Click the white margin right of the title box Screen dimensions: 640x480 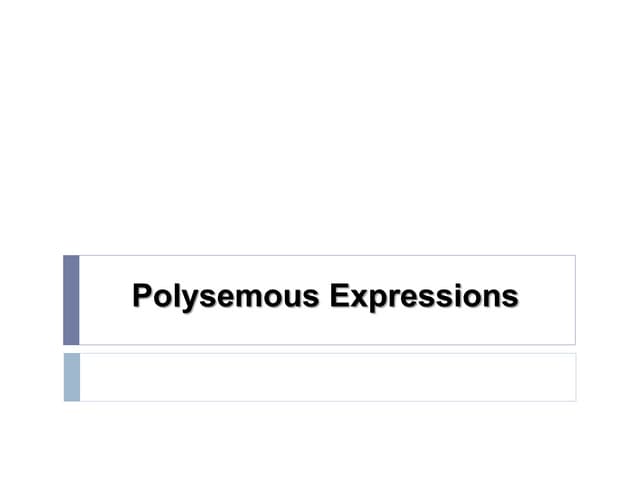607,300
